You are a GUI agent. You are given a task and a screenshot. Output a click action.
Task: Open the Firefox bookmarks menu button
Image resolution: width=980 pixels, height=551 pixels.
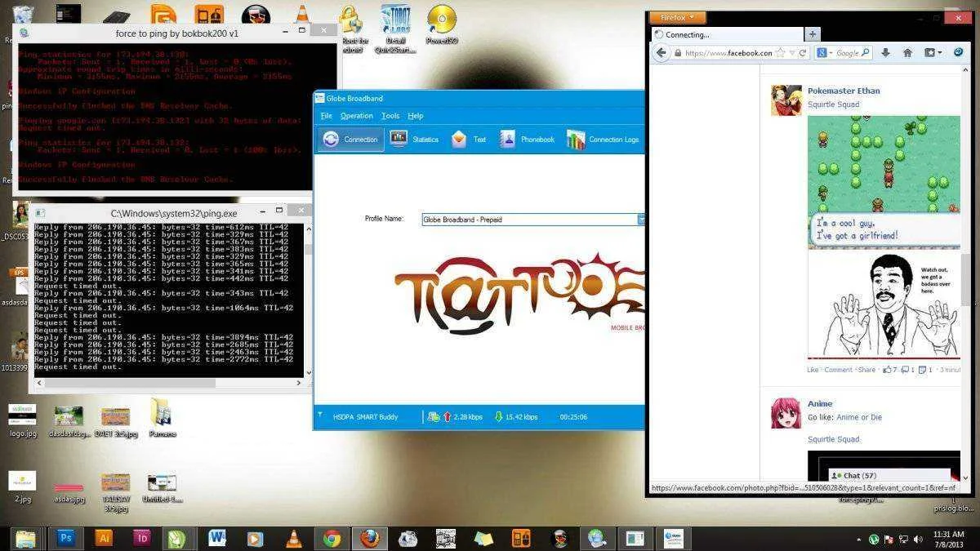[933, 53]
